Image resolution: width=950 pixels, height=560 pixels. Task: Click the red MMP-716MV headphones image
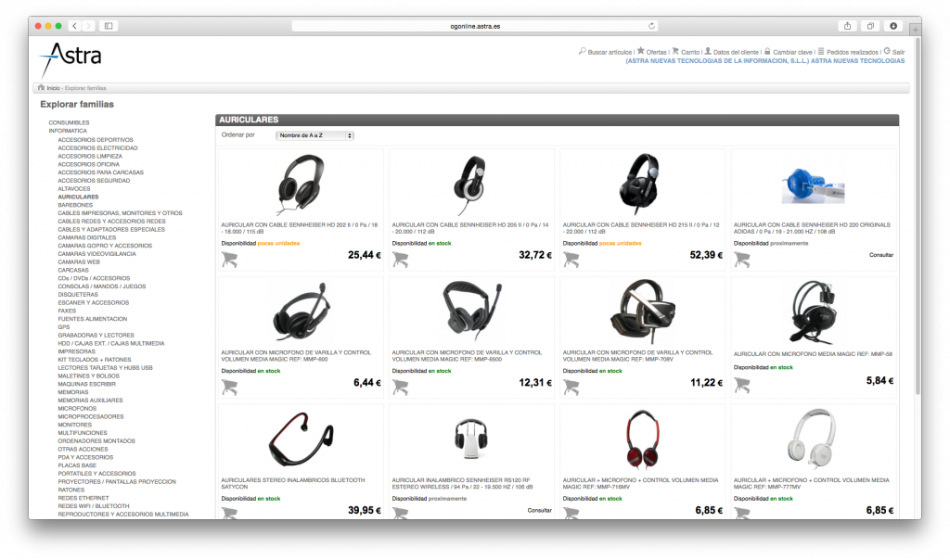(x=642, y=439)
